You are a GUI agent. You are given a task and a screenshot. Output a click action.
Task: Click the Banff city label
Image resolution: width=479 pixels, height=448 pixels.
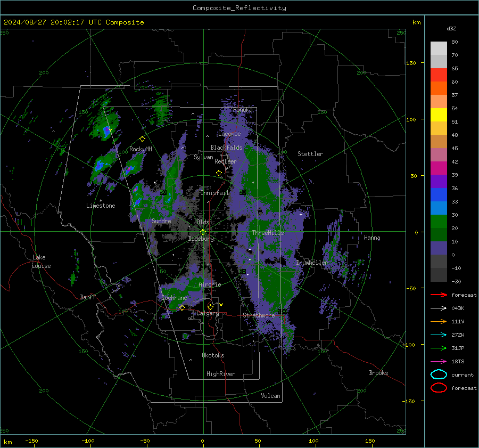(x=88, y=297)
